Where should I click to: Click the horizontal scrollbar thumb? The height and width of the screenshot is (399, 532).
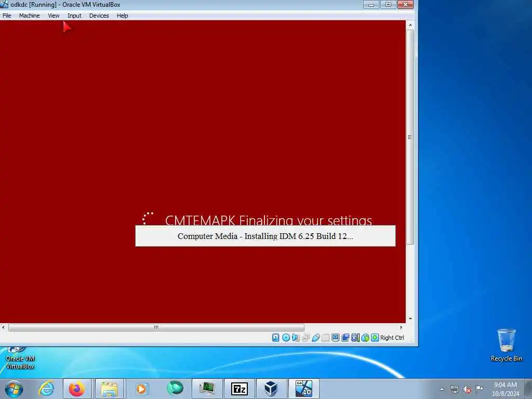(156, 327)
